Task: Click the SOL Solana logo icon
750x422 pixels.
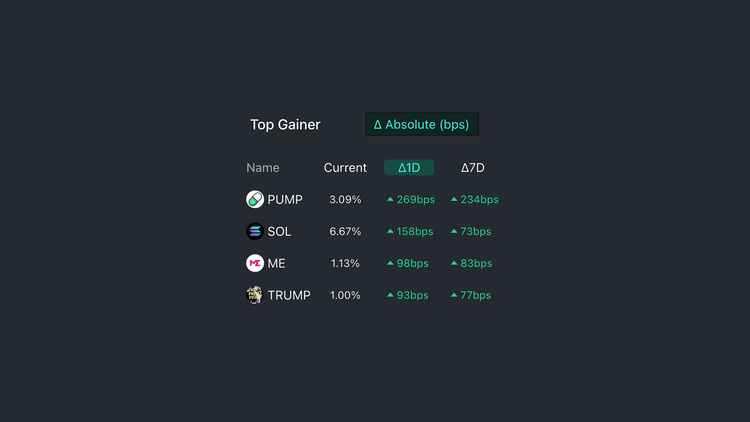Action: [255, 232]
